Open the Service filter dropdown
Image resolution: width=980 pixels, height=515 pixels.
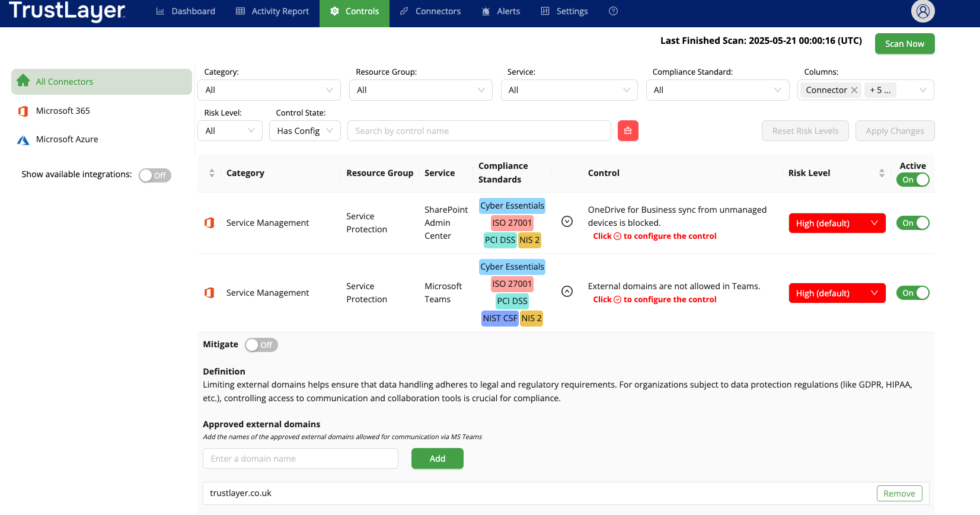point(569,90)
